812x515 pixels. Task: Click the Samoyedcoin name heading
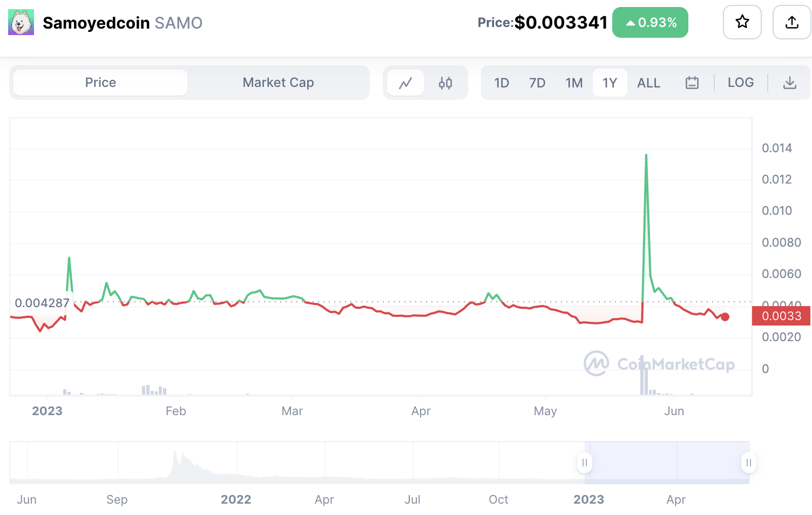click(96, 23)
